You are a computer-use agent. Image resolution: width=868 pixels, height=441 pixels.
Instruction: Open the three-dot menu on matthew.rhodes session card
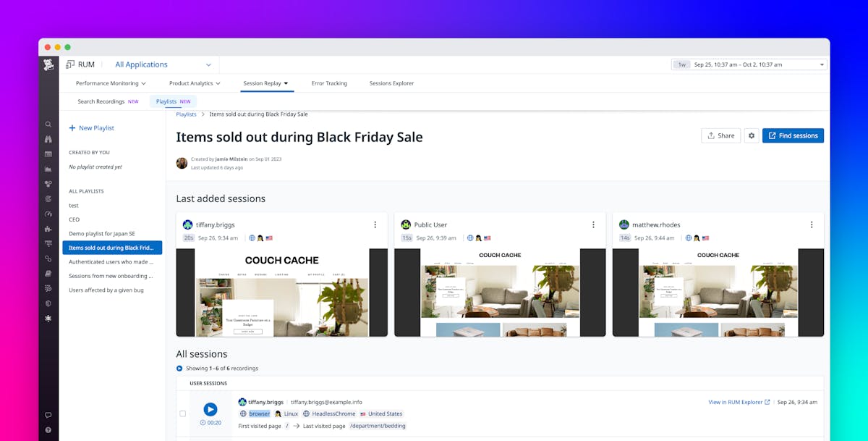[x=812, y=224]
